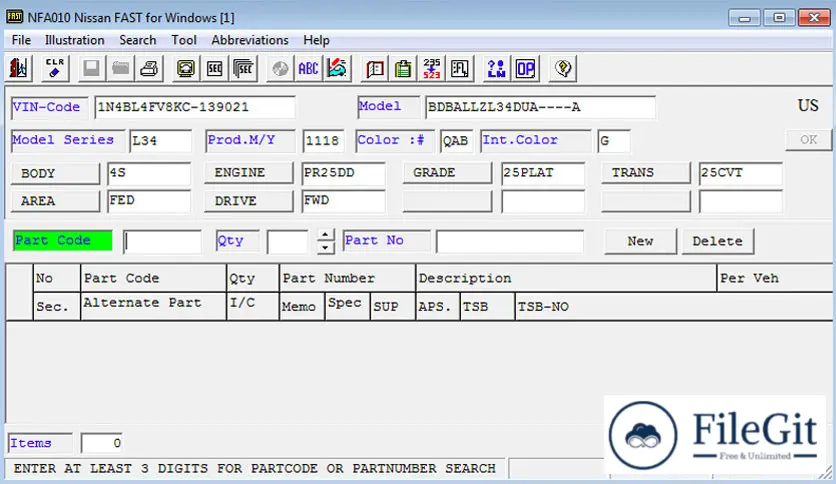The height and width of the screenshot is (484, 836).
Task: Click the New button
Action: (640, 241)
